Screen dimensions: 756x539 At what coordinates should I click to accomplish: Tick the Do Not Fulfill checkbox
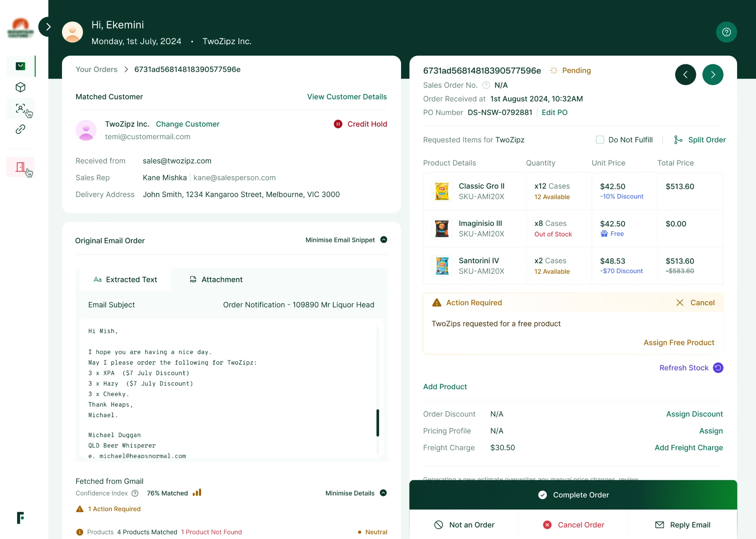click(x=600, y=140)
